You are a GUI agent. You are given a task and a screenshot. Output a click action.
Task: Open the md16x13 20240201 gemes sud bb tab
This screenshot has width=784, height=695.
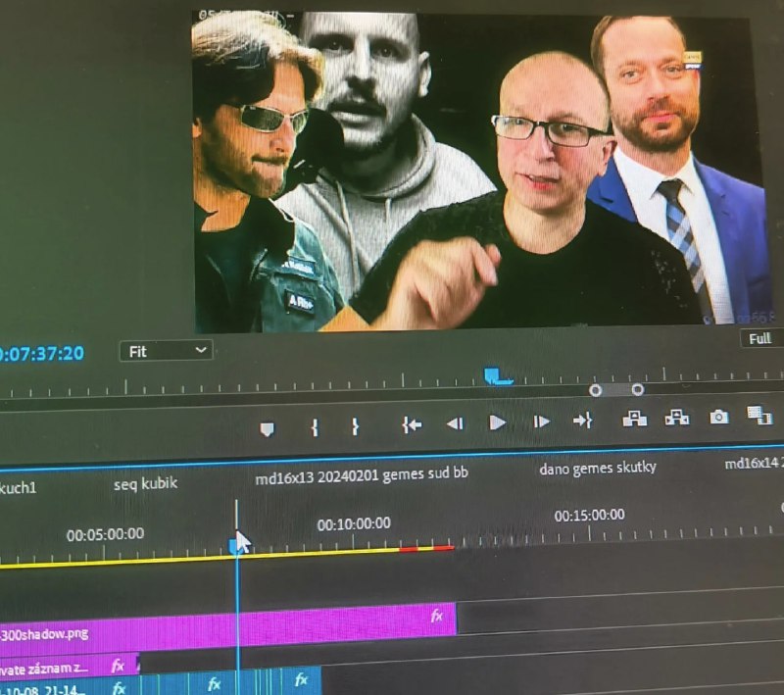[362, 475]
